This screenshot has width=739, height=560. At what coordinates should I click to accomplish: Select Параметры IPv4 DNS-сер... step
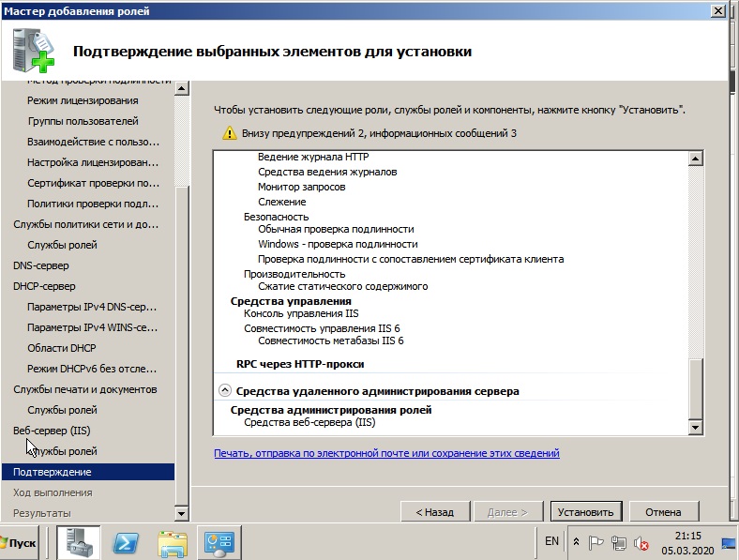click(x=92, y=307)
